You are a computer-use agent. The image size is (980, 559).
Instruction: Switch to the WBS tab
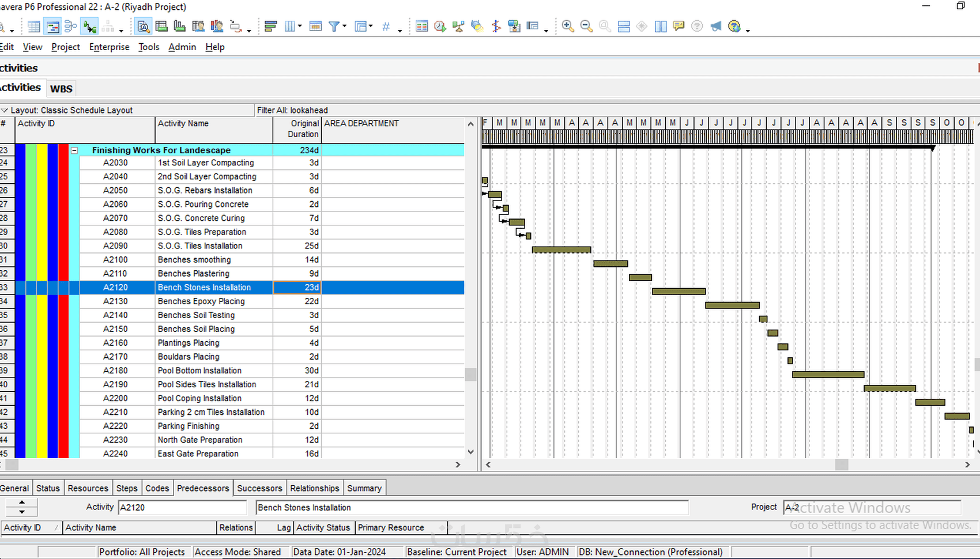(x=61, y=89)
